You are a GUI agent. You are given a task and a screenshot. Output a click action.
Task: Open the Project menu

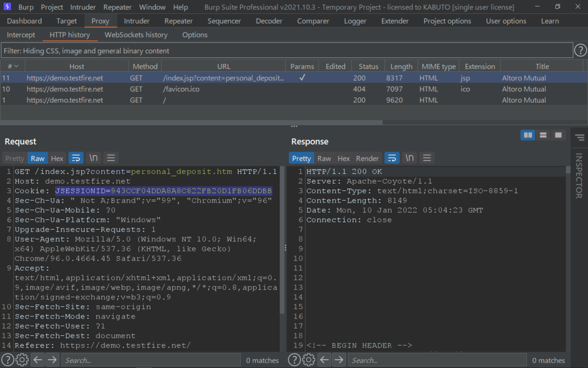point(52,7)
